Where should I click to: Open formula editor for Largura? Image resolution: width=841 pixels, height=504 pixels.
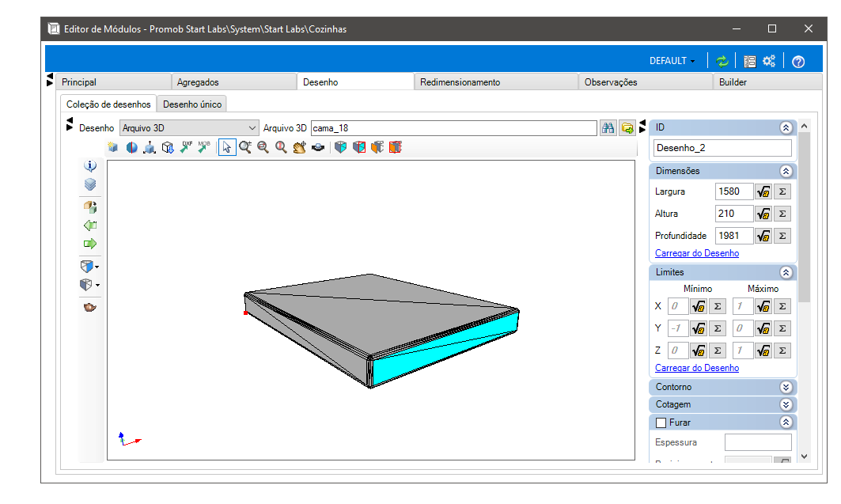(x=763, y=191)
